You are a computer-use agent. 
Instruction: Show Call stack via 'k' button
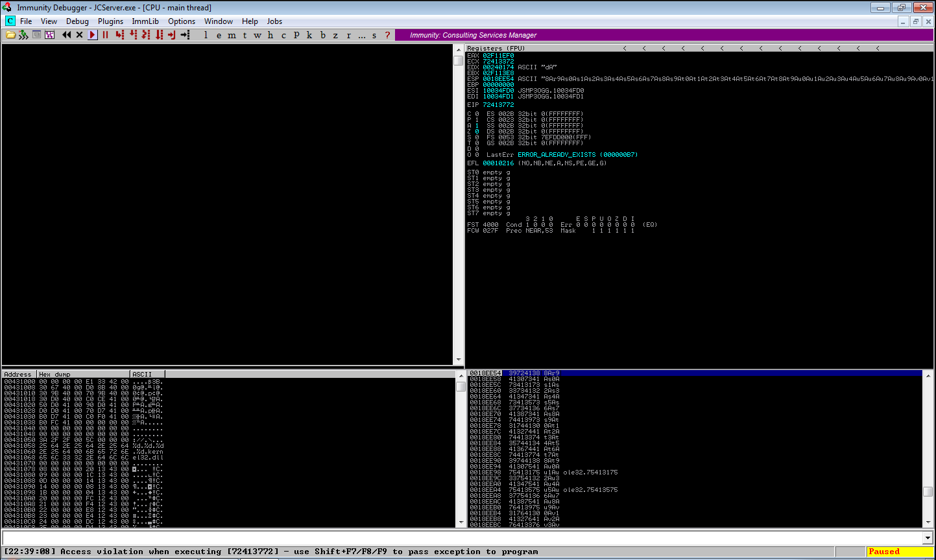pyautogui.click(x=309, y=35)
